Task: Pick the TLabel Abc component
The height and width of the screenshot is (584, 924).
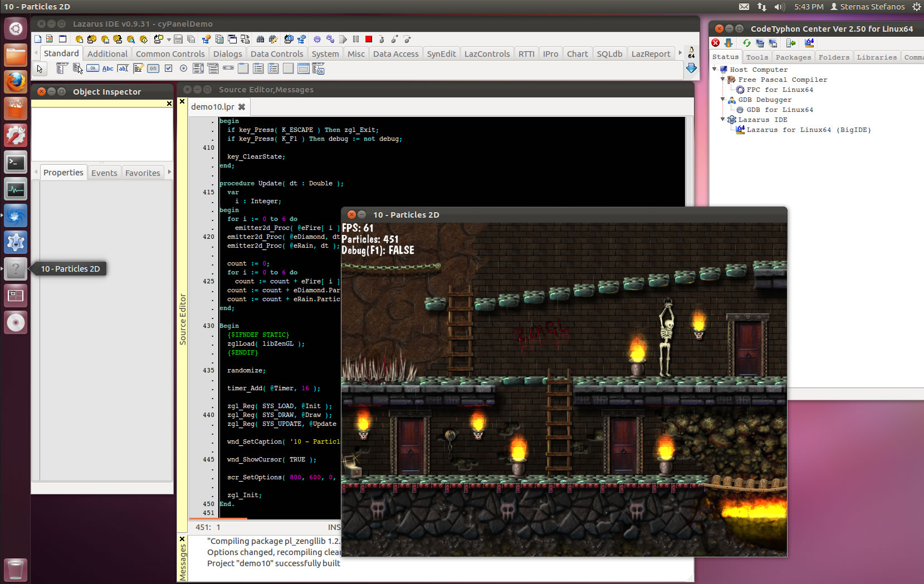Action: [x=107, y=68]
